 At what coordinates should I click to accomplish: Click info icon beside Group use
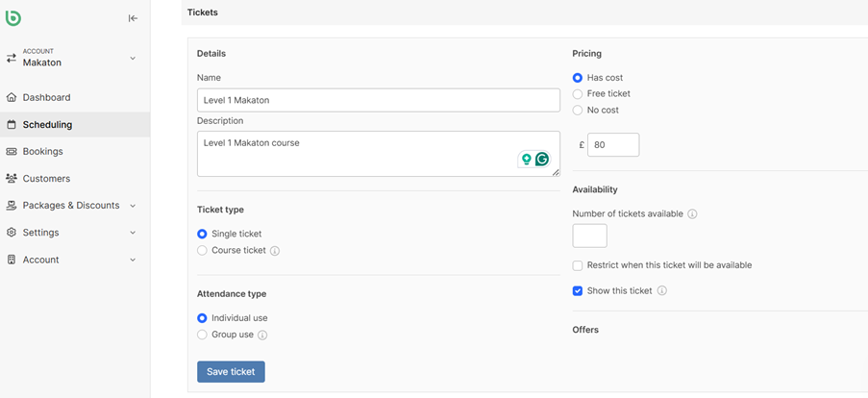pos(262,336)
